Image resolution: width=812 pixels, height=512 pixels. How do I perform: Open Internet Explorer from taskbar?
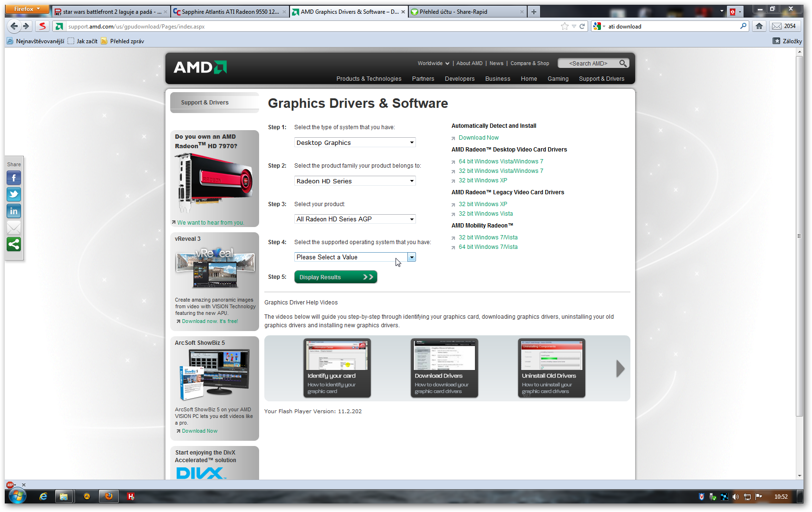[43, 496]
